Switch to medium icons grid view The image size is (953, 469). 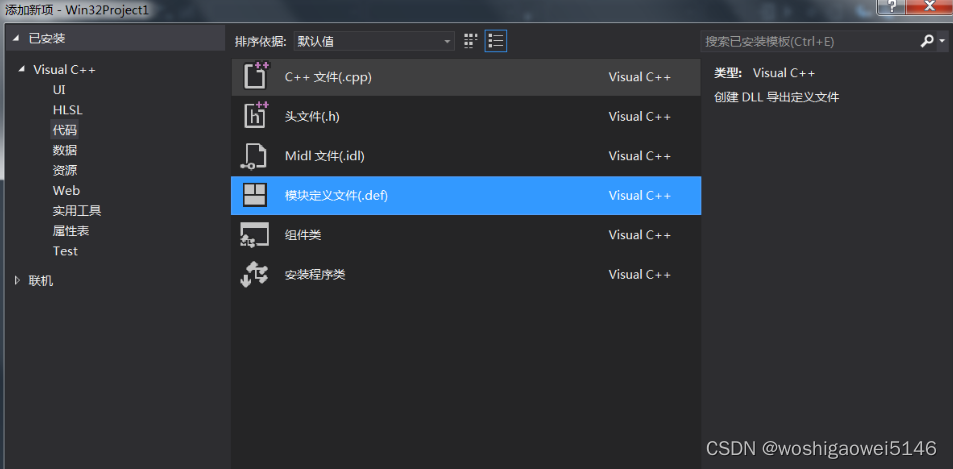470,41
